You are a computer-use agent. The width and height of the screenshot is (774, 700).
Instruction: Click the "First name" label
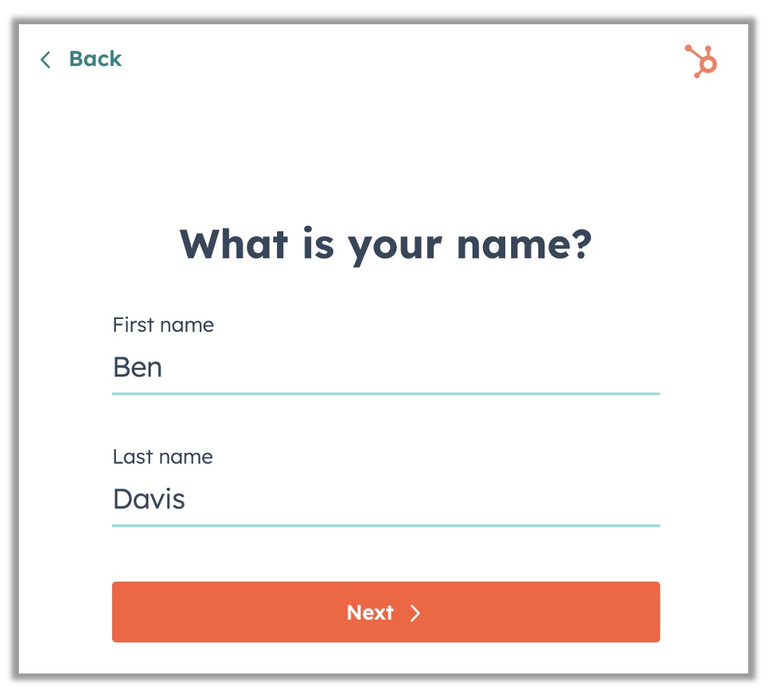point(164,325)
